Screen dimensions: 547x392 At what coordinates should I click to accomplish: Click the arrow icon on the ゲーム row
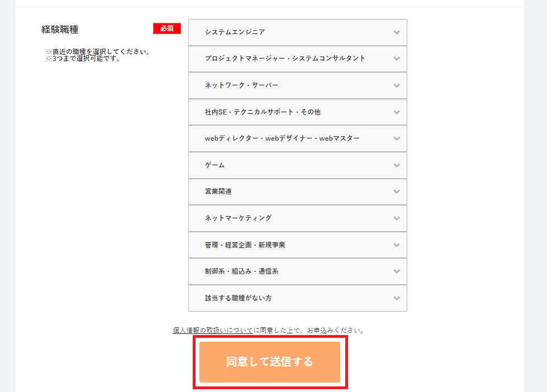pos(397,165)
